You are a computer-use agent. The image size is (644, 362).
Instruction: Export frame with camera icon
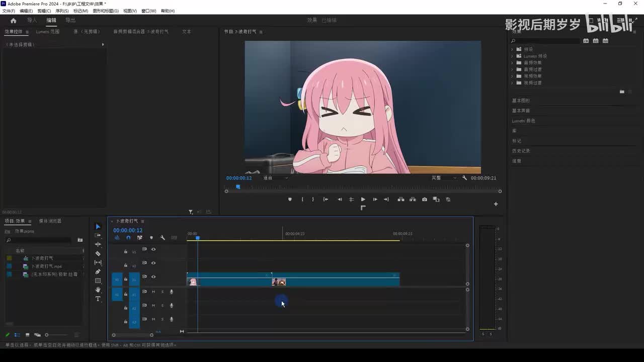(425, 200)
